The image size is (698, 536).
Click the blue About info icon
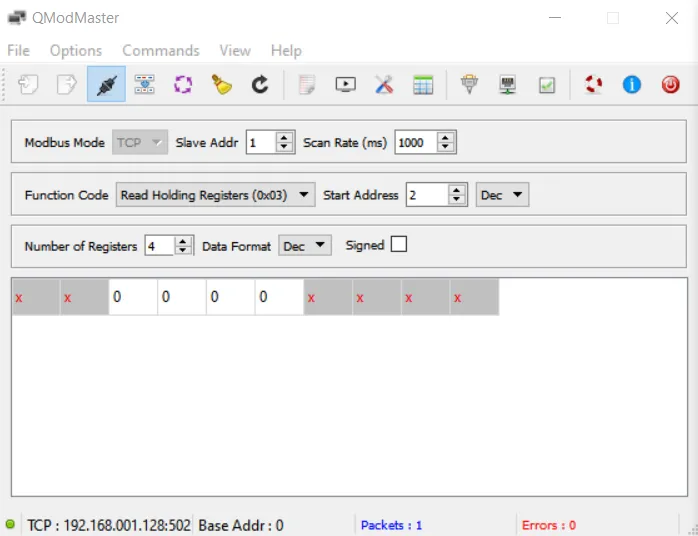[x=631, y=85]
